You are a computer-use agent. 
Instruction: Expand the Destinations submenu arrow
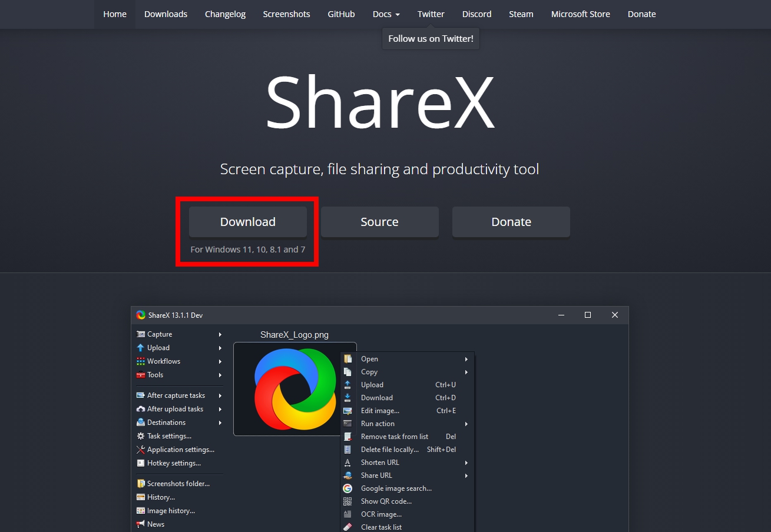(x=220, y=423)
